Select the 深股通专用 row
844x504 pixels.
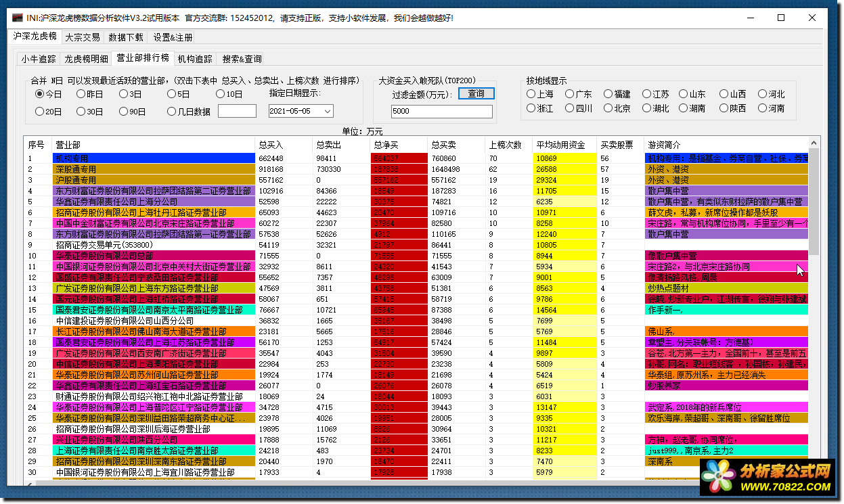point(417,169)
